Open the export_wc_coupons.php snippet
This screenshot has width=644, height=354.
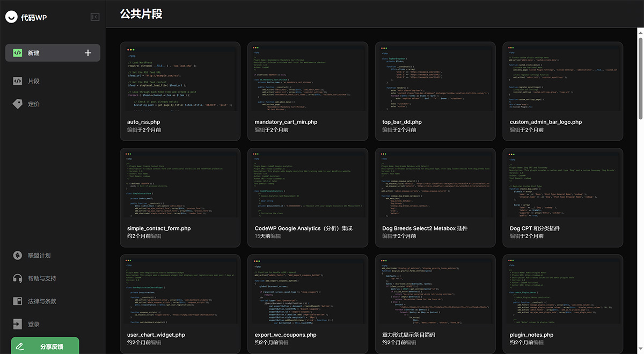(308, 303)
